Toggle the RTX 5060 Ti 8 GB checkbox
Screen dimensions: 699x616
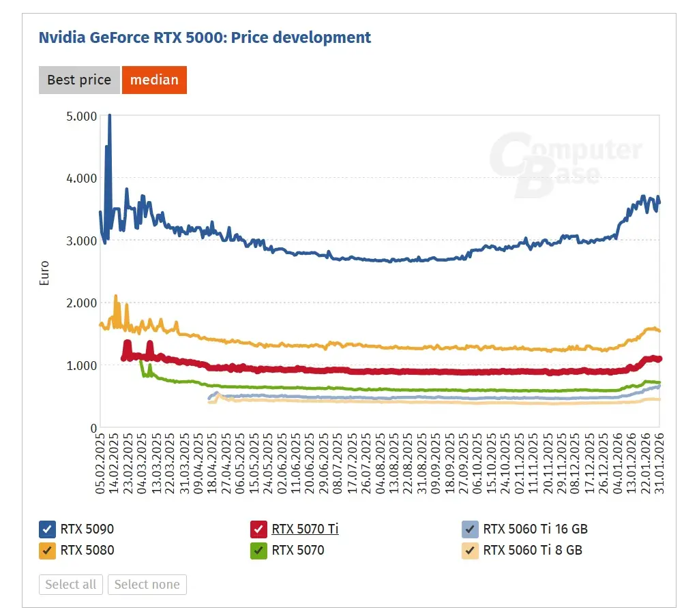coord(470,551)
